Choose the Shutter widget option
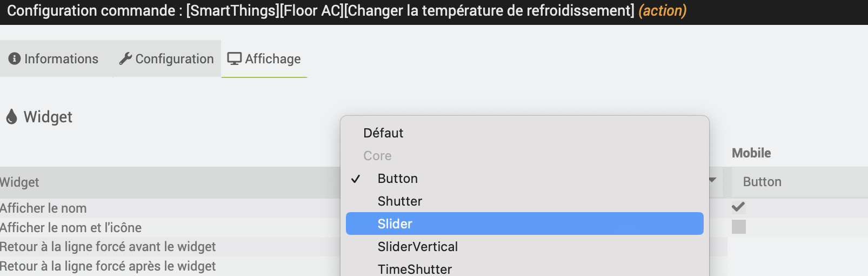 (524, 201)
